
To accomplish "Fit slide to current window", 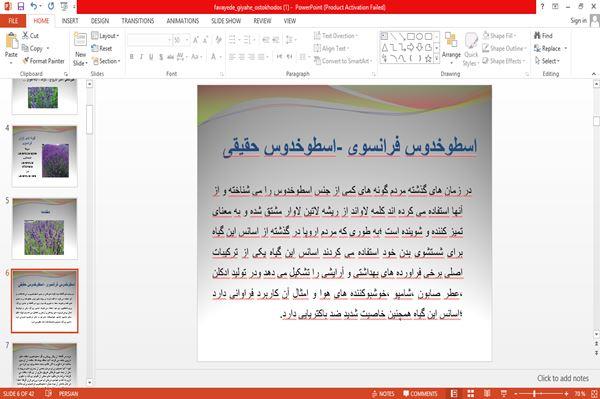I will (x=594, y=393).
